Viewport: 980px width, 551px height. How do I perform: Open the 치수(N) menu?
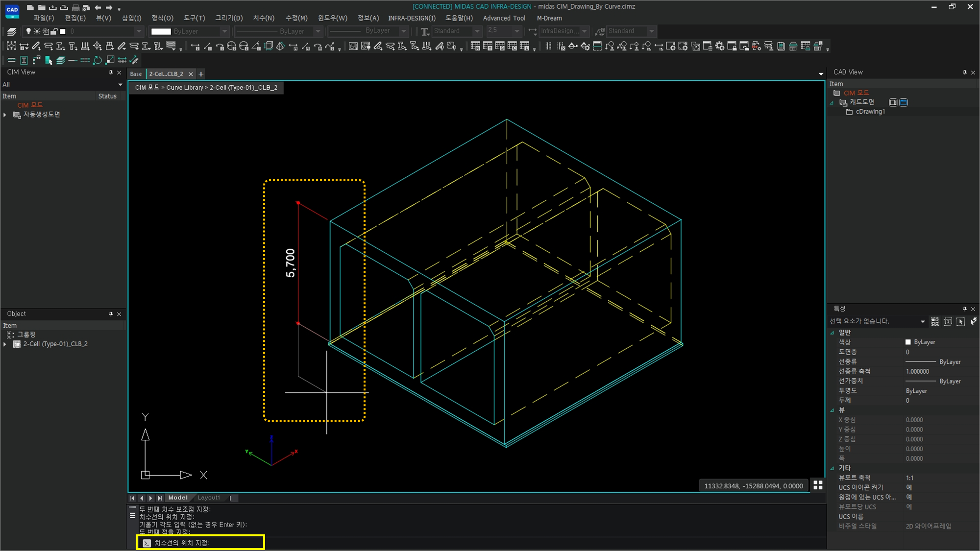point(263,18)
